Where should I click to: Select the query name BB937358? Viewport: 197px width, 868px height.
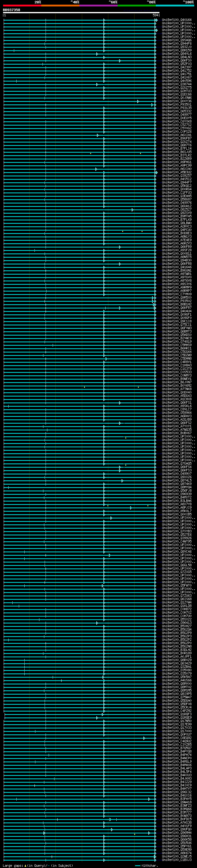[x=11, y=10]
